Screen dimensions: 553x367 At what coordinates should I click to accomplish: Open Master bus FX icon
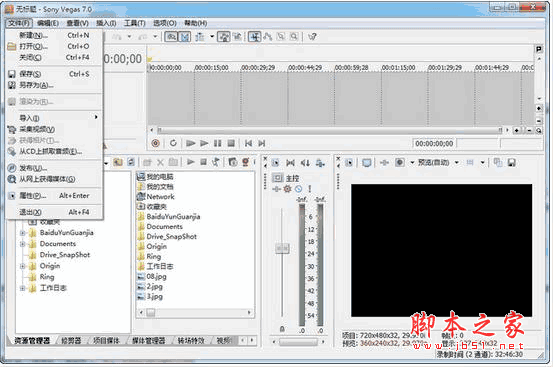(276, 189)
